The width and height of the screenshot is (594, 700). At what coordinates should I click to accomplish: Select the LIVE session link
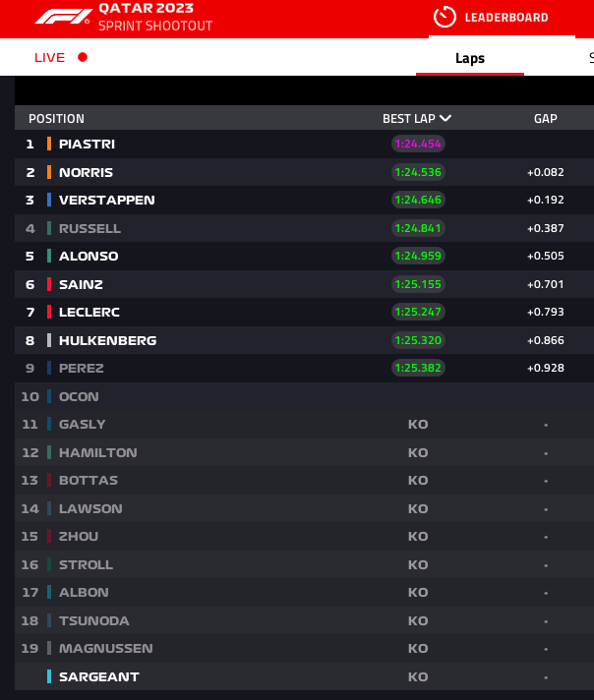click(50, 57)
